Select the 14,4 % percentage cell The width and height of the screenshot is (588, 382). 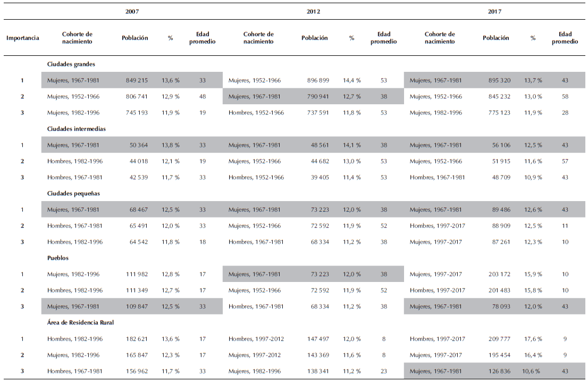(x=351, y=80)
